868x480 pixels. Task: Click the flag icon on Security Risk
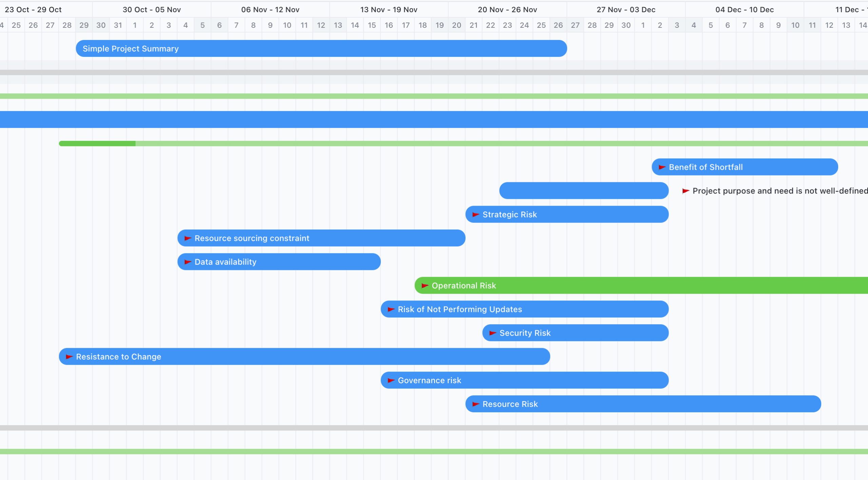coord(492,333)
